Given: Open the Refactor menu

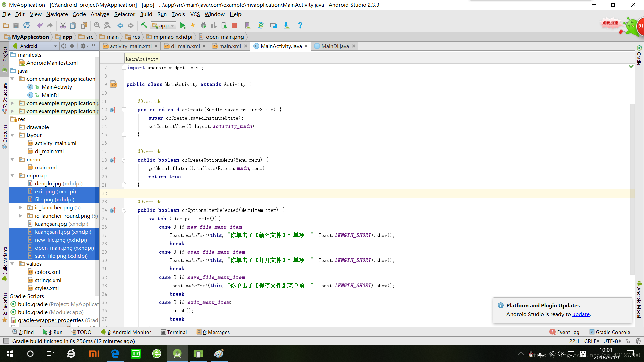Looking at the screenshot, I should click(x=124, y=14).
